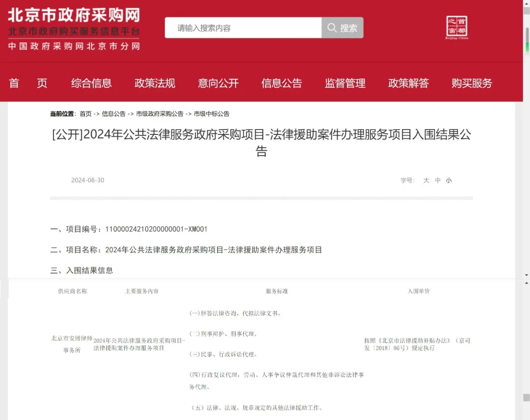Image resolution: width=530 pixels, height=420 pixels.
Task: Set font size to 中
Action: point(438,181)
